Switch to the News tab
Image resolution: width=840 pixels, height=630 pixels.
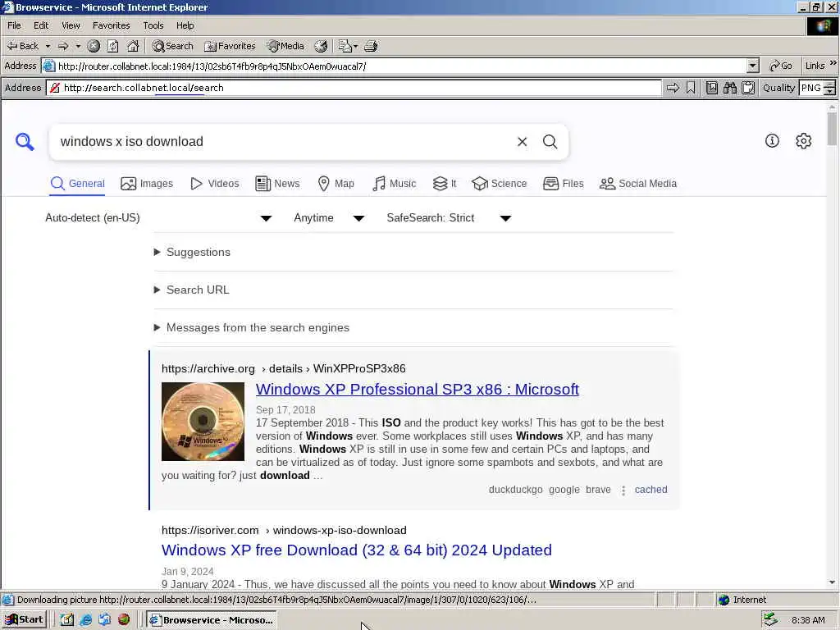pyautogui.click(x=277, y=184)
